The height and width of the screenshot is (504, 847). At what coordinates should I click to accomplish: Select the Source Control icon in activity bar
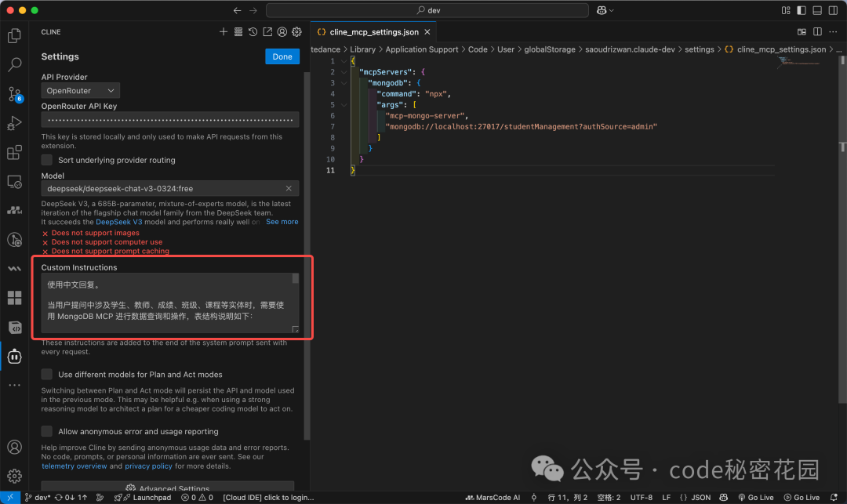[x=14, y=94]
